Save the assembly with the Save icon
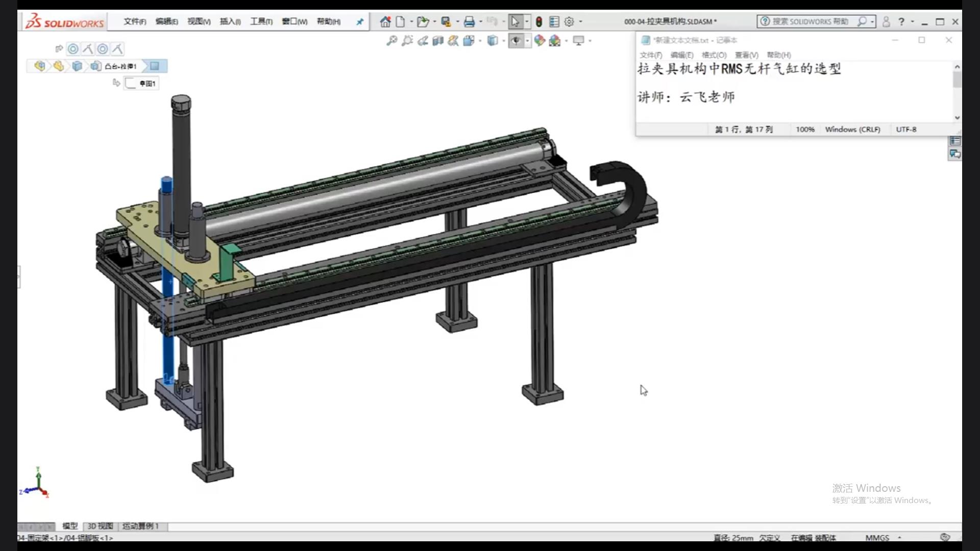980x551 pixels. [447, 22]
